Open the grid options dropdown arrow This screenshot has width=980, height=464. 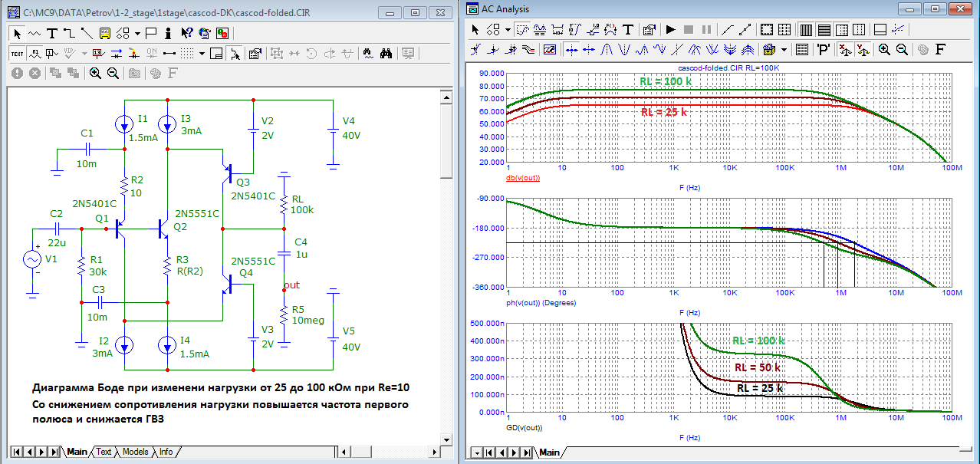202,54
